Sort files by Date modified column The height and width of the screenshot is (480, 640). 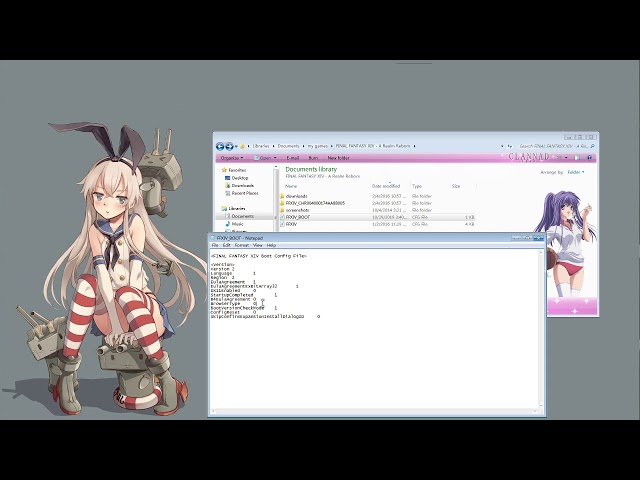pos(386,186)
